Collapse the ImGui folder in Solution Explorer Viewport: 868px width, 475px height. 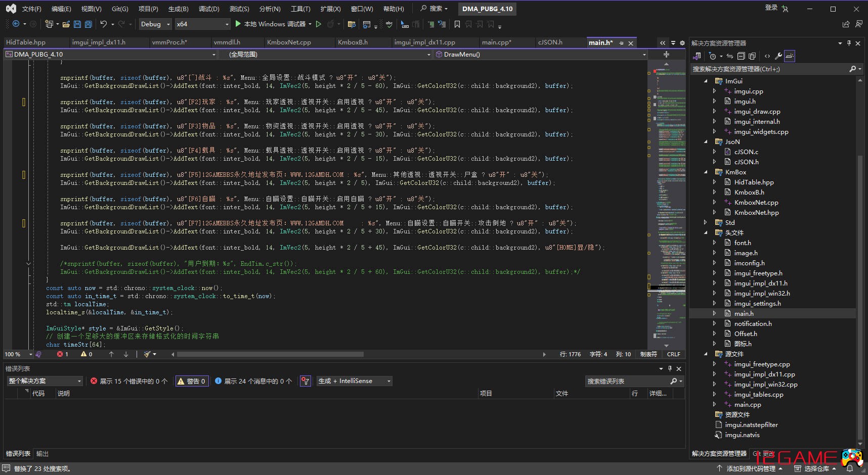(x=706, y=81)
